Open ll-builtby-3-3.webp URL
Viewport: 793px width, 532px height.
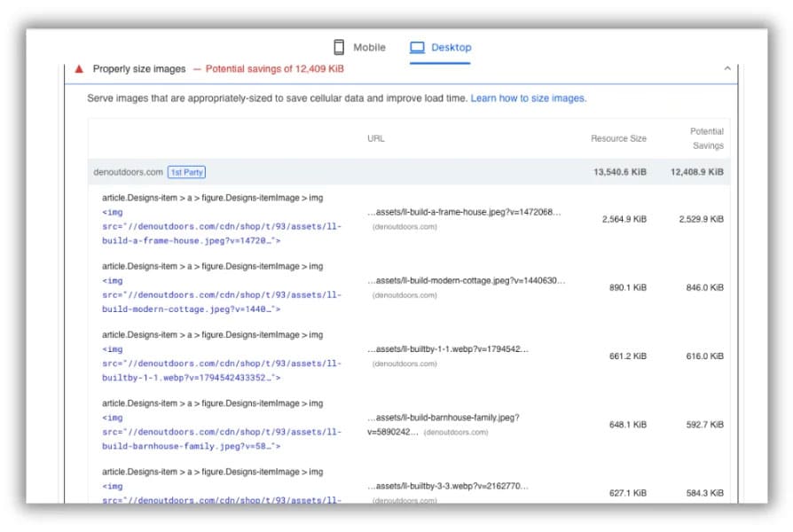pos(448,486)
